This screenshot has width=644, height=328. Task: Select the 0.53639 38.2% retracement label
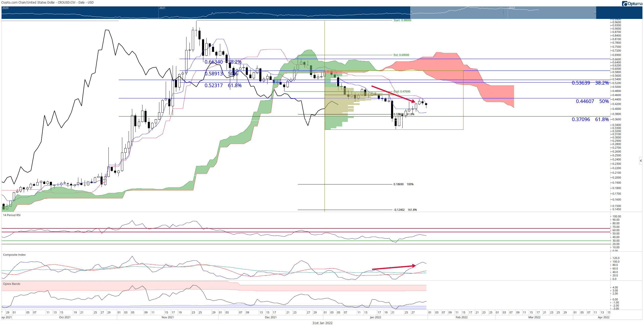(x=590, y=83)
